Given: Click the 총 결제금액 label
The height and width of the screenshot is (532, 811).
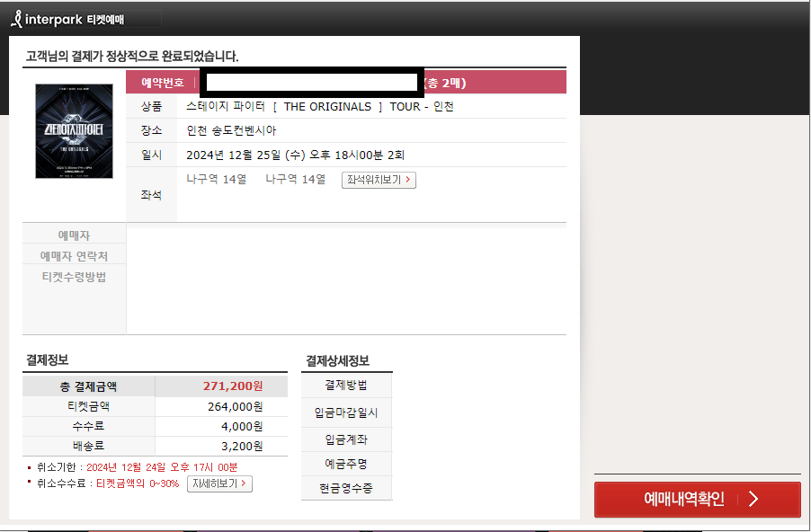Looking at the screenshot, I should click(88, 386).
